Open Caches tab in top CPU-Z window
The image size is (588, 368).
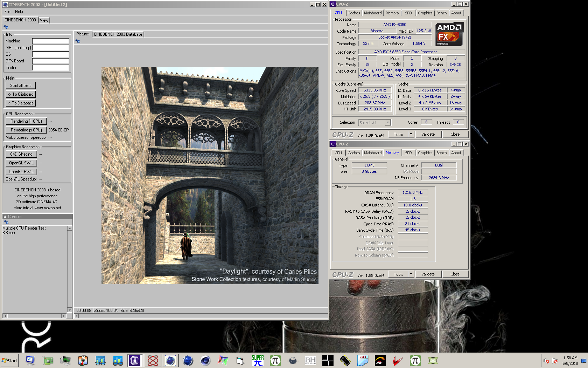pyautogui.click(x=353, y=13)
